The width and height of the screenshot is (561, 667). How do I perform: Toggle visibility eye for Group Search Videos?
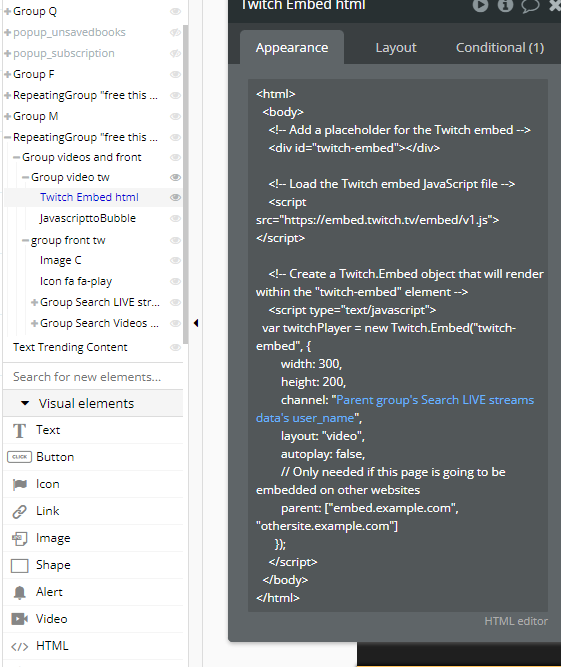click(175, 323)
